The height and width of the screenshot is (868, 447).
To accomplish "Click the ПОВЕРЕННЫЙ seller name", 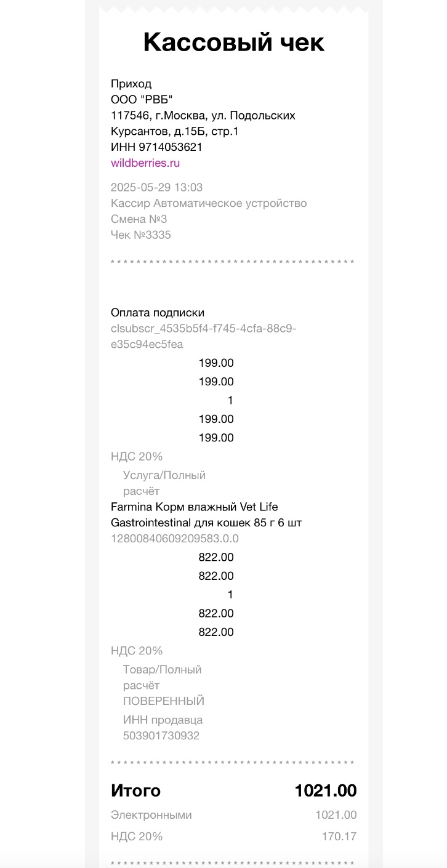I will (x=164, y=701).
